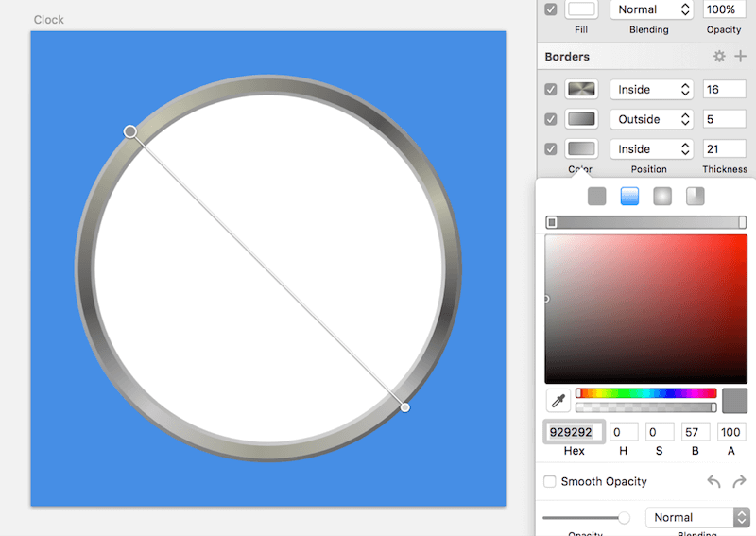
Task: Select the angular gradient fill type
Action: point(695,197)
